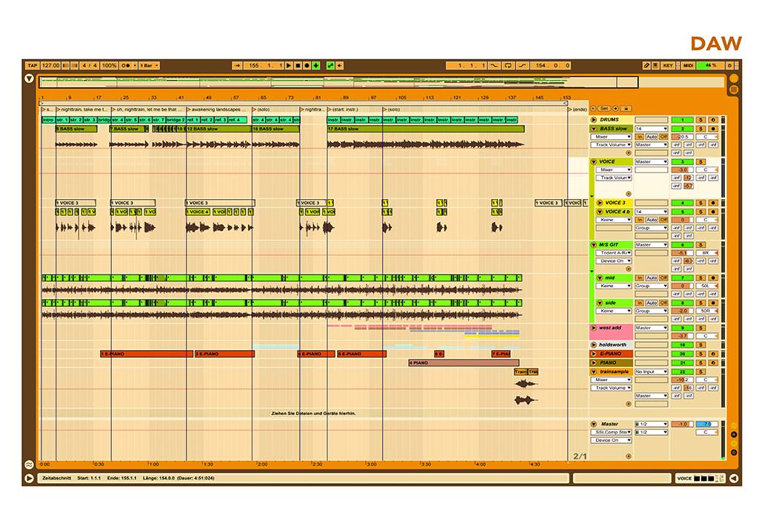Open VOICE output routing Master dropdown

click(x=651, y=161)
